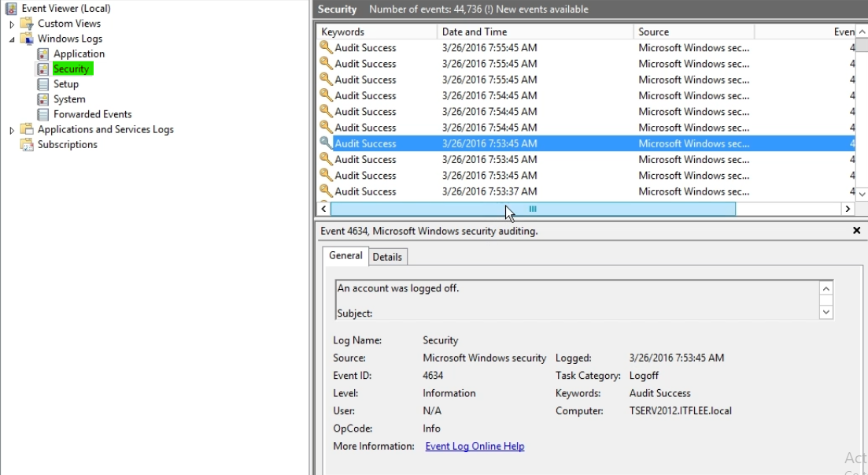Click the Security log icon in tree
868x475 pixels.
click(43, 69)
